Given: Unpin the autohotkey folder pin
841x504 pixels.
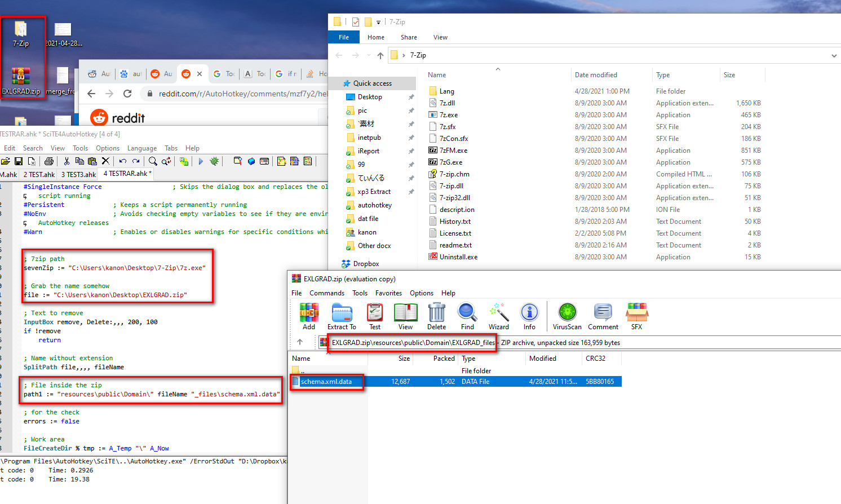Looking at the screenshot, I should (410, 205).
